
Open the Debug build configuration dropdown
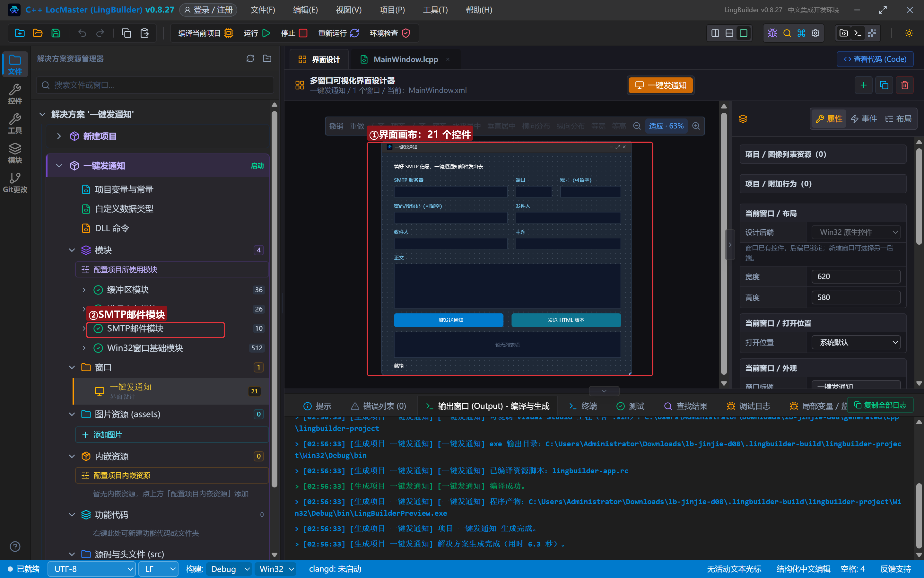tap(229, 569)
